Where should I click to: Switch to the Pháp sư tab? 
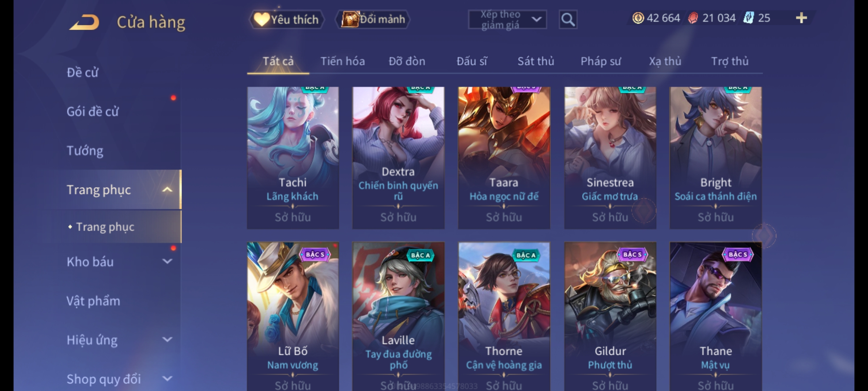pyautogui.click(x=601, y=61)
